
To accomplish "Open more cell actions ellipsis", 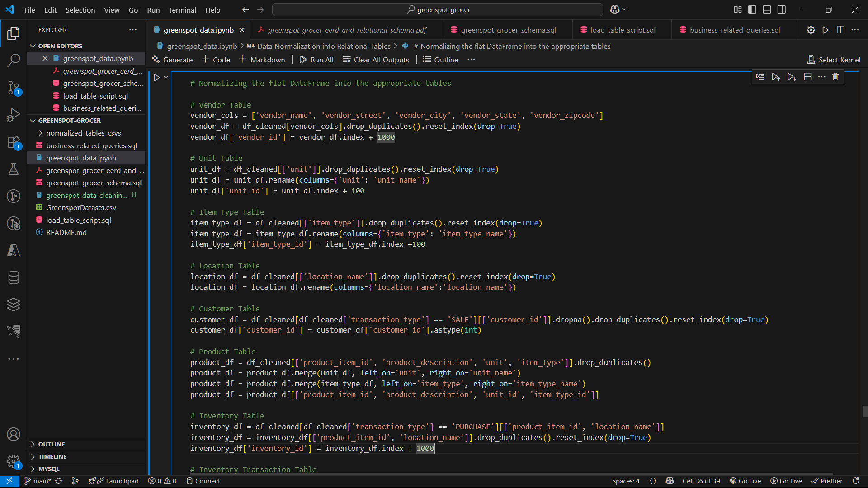I will (822, 77).
